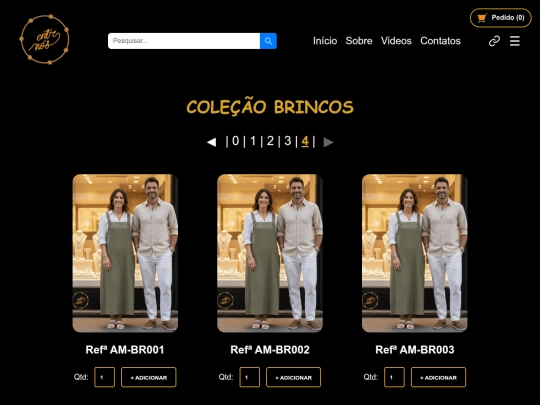
Task: Click the COLEÇÃO BRINCOS heading
Action: tap(270, 107)
